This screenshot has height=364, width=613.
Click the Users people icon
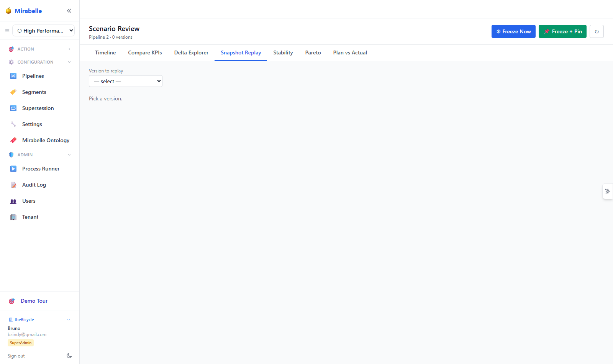coord(13,201)
